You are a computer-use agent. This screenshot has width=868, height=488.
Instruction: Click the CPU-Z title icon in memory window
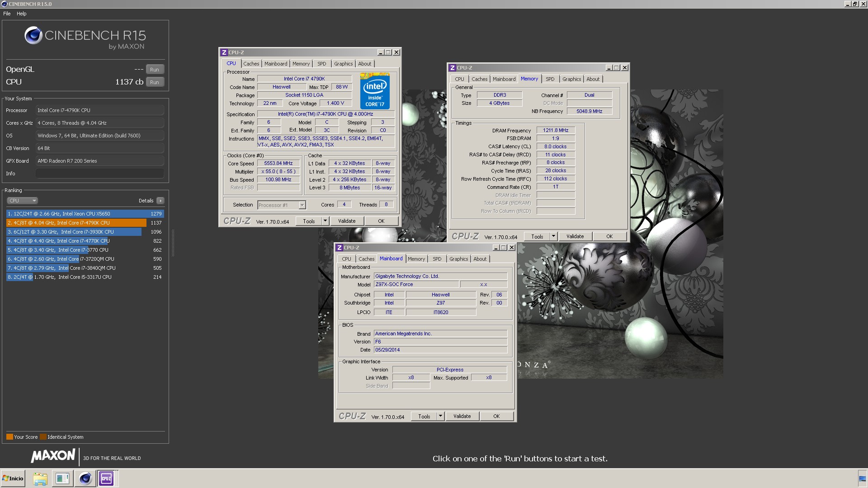pyautogui.click(x=453, y=68)
